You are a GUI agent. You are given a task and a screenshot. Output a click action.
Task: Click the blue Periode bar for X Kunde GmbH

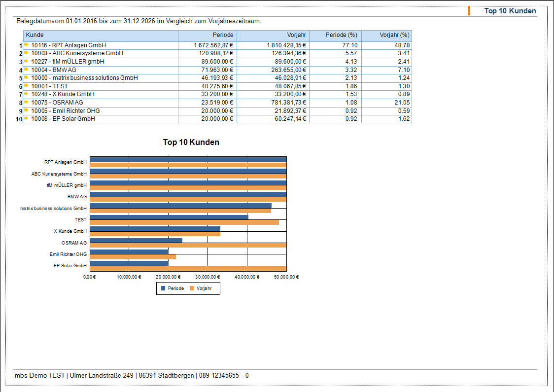(x=155, y=229)
